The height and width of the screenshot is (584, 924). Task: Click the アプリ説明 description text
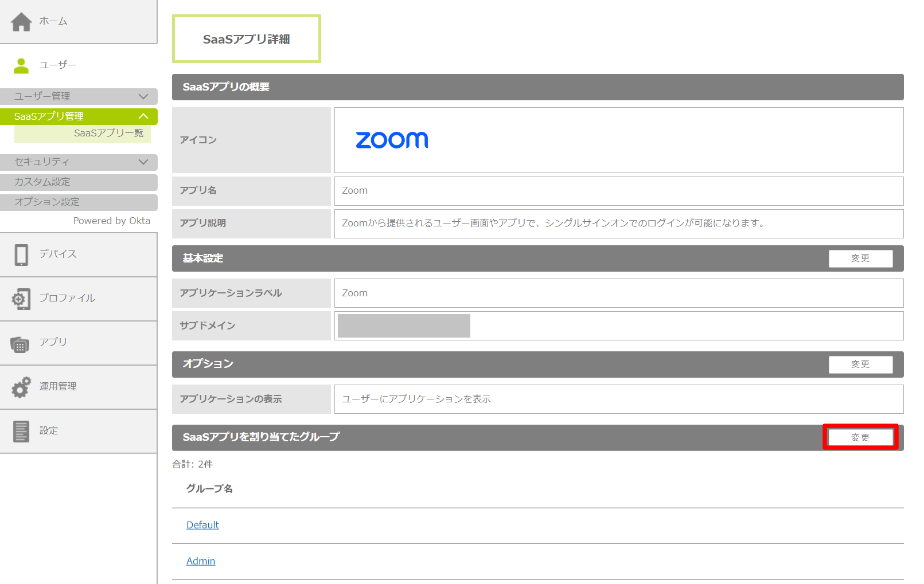554,223
